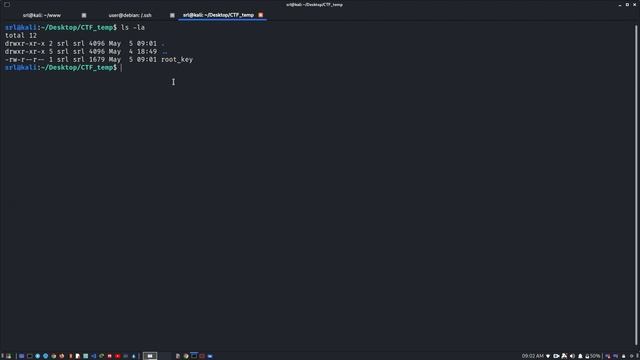This screenshot has width=640, height=360.
Task: Switch to the srl@kali ~/www tab
Action: click(42, 15)
